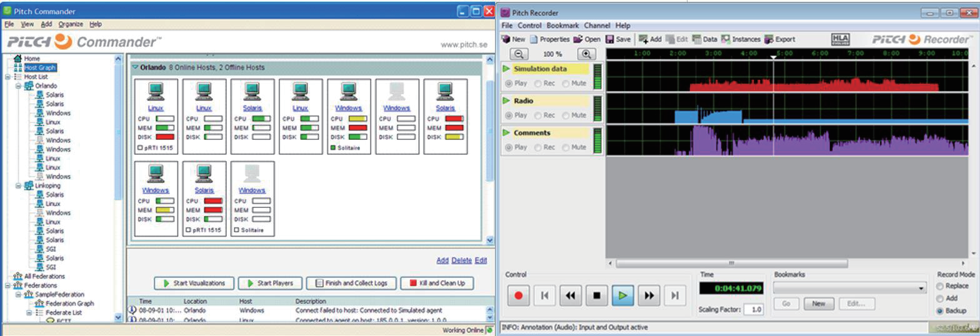The height and width of the screenshot is (336, 980).
Task: Click Kill and Clean Up button
Action: (x=437, y=283)
